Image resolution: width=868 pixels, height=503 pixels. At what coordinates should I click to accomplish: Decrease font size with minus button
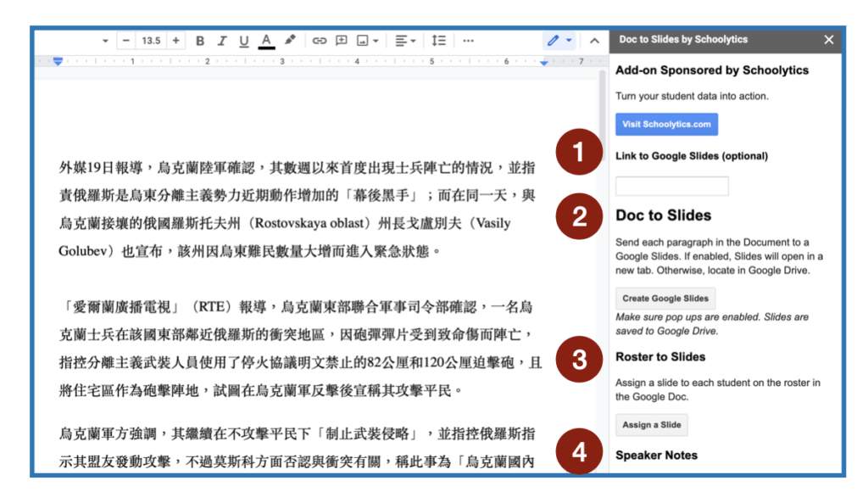(x=126, y=41)
